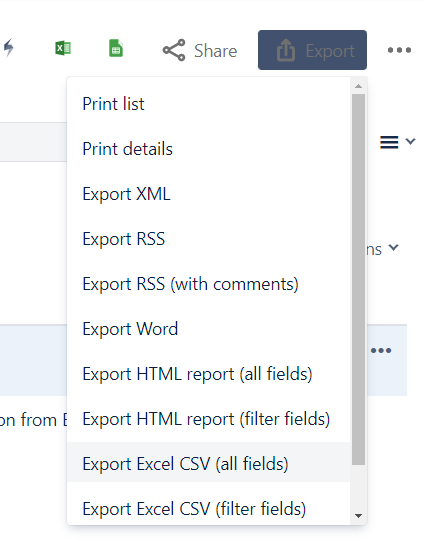Open the list view layout switcher dropdown
Screen dimensions: 426x540
[x=398, y=142]
